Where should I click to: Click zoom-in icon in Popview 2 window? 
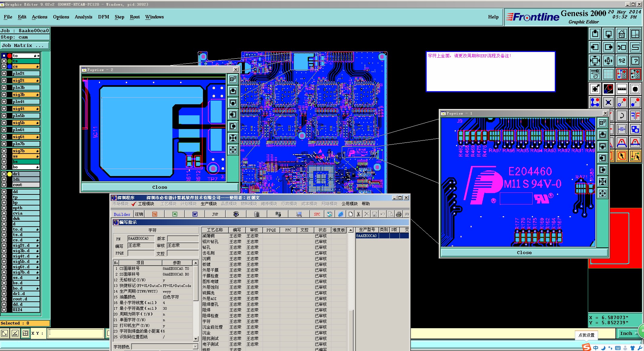pos(233,138)
